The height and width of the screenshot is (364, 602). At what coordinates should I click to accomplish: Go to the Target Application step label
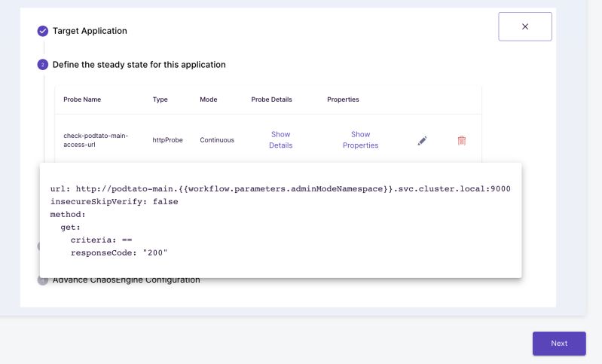(x=90, y=31)
